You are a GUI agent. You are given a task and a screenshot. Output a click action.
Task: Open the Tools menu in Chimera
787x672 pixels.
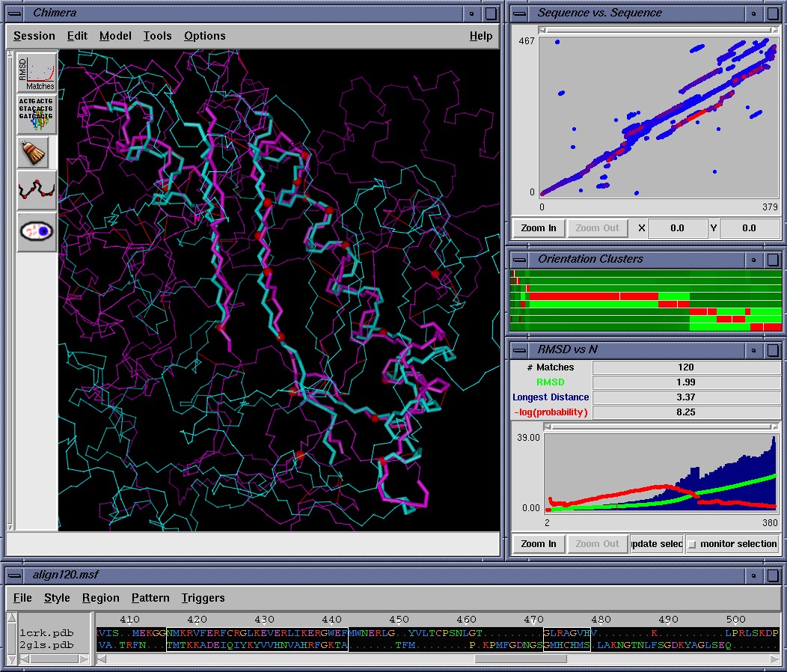(x=157, y=36)
